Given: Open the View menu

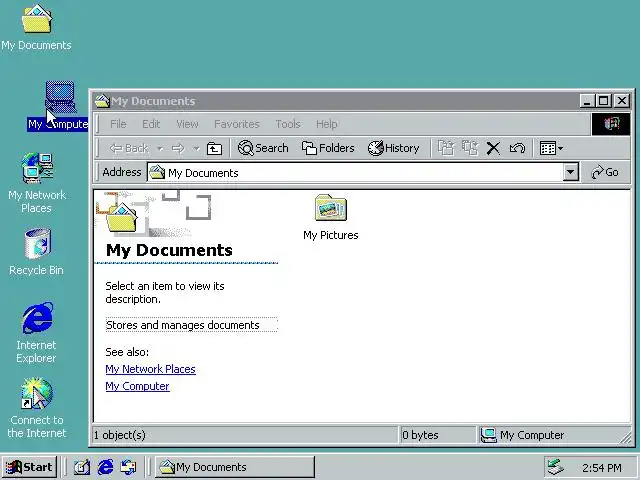Looking at the screenshot, I should [187, 124].
